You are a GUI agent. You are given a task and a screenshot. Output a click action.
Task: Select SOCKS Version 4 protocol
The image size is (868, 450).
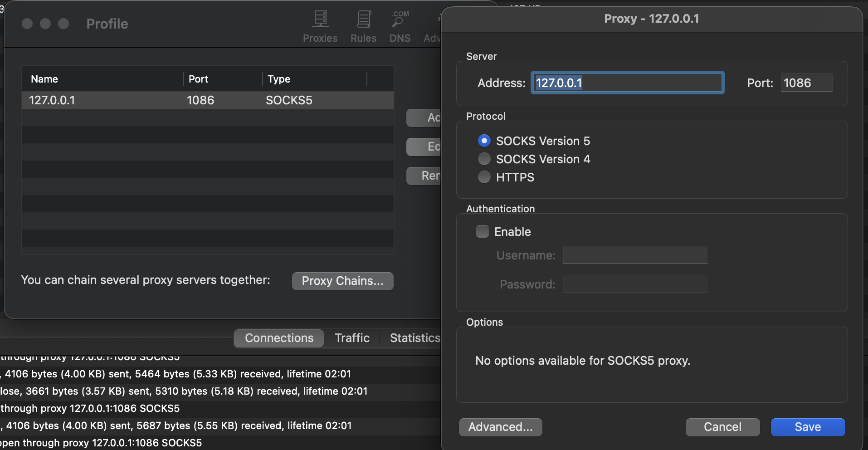484,159
